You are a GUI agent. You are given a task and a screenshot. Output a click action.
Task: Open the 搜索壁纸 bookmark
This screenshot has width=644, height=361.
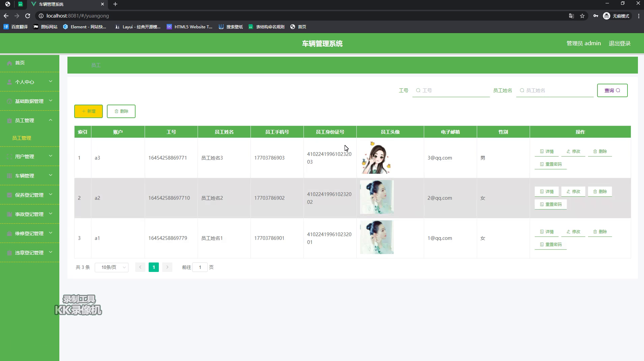click(231, 27)
